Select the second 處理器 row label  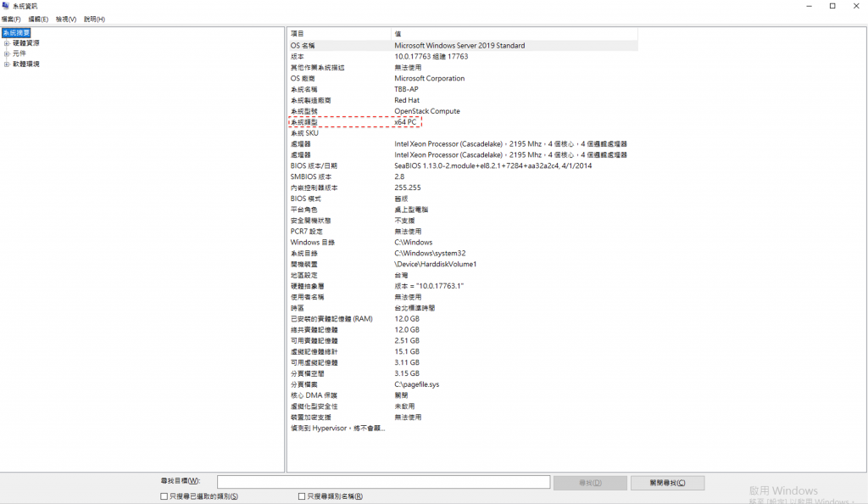tap(301, 155)
